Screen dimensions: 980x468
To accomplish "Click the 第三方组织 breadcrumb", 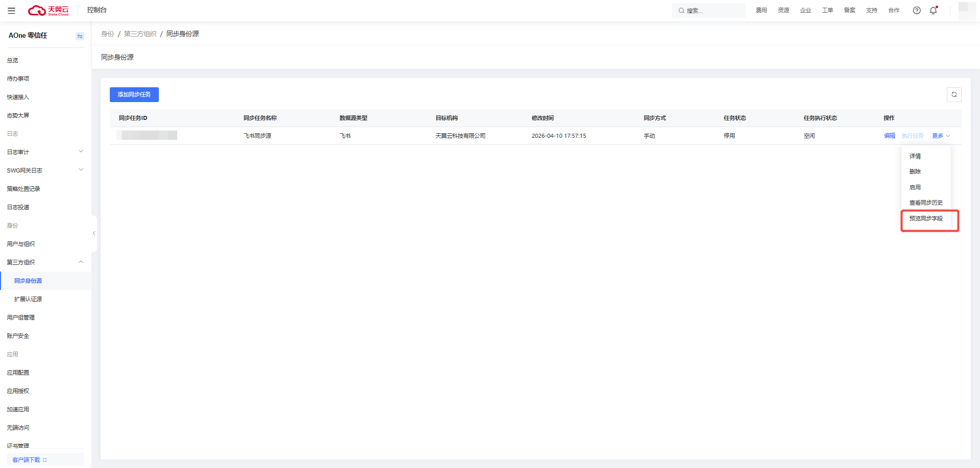I will (140, 34).
